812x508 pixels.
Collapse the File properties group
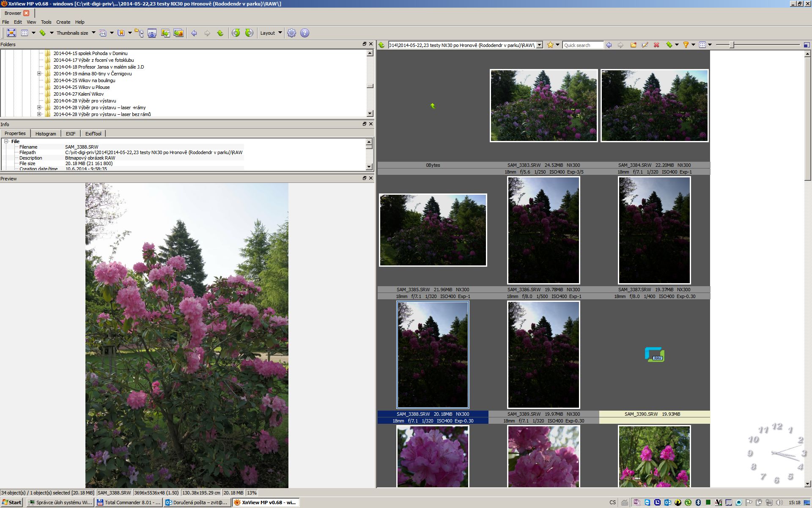tap(6, 141)
